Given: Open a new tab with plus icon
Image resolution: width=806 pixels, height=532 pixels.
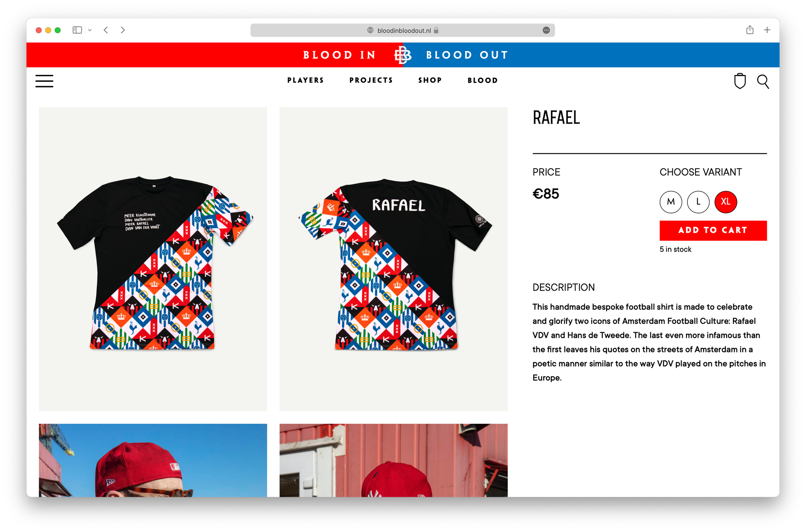Looking at the screenshot, I should 767,30.
